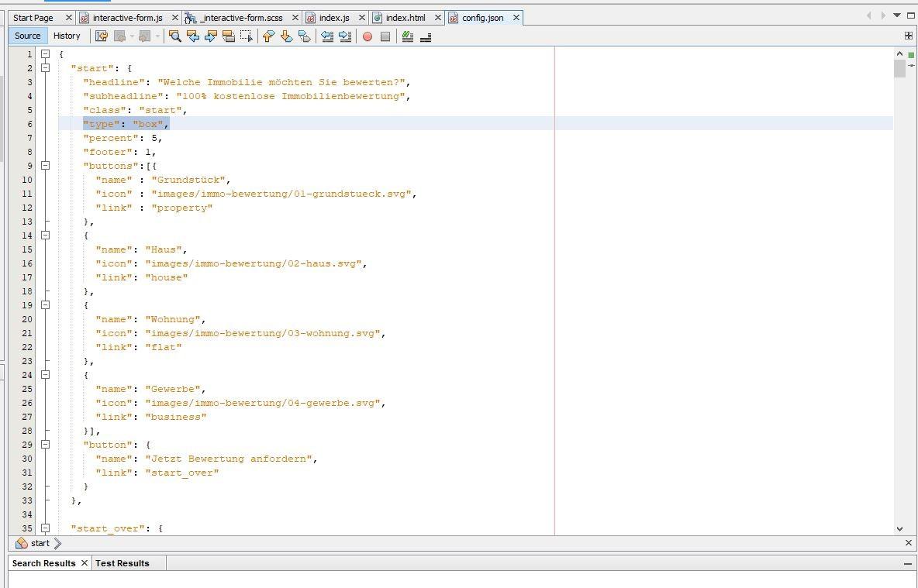Click Find Next Occurrence icon
Viewport: 918px width, 588px height.
[211, 36]
